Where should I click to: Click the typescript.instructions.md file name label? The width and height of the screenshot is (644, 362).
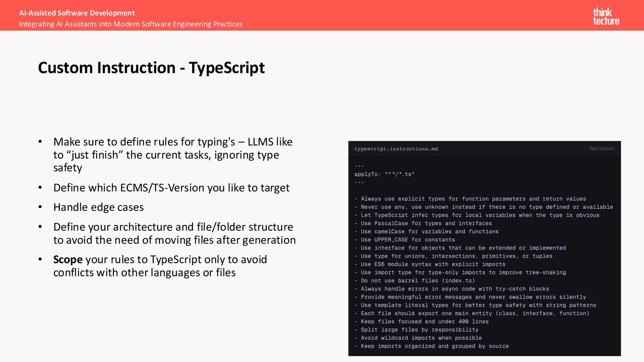click(x=396, y=149)
